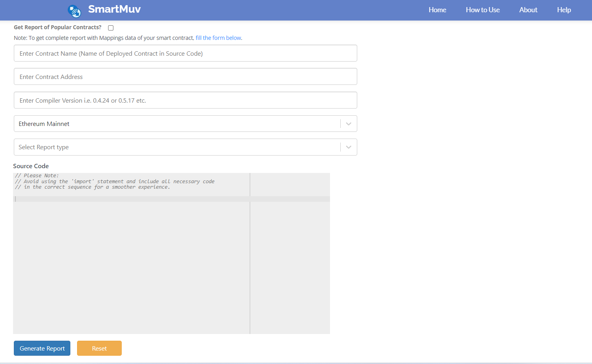This screenshot has height=364, width=592.
Task: Follow the 'fill the form below' link
Action: pyautogui.click(x=218, y=38)
